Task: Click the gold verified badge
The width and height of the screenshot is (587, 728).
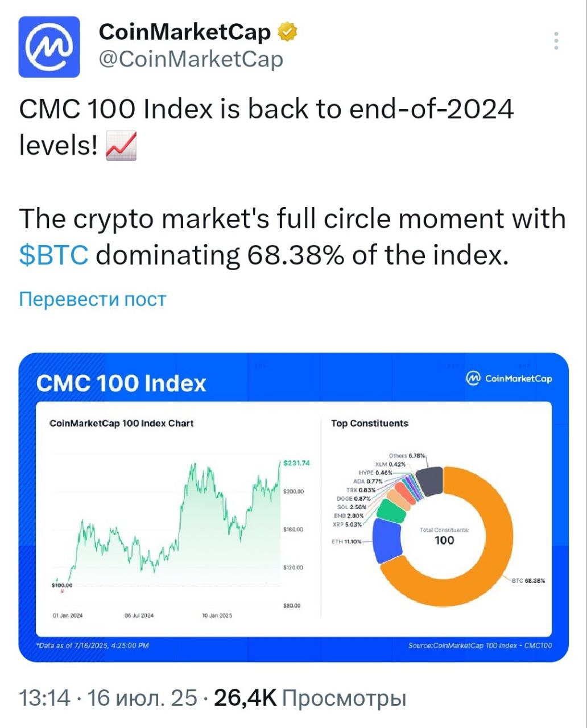Action: pos(287,32)
